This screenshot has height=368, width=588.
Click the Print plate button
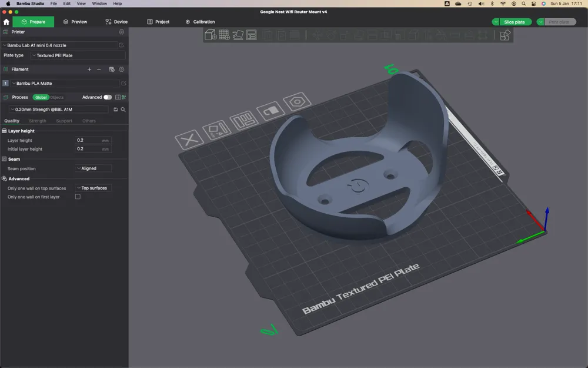point(560,22)
